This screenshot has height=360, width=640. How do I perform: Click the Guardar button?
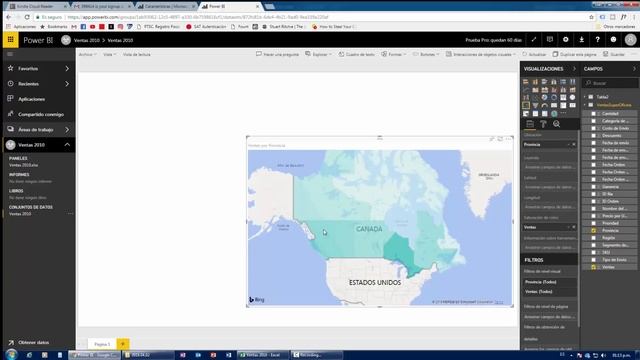coord(614,54)
